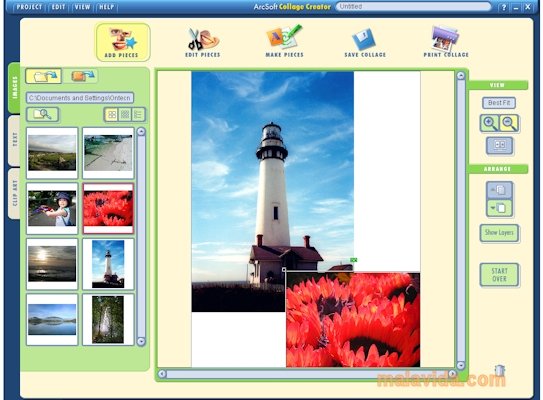Open the Make Pieces tool
Screen dimensions: 543x400
[284, 42]
